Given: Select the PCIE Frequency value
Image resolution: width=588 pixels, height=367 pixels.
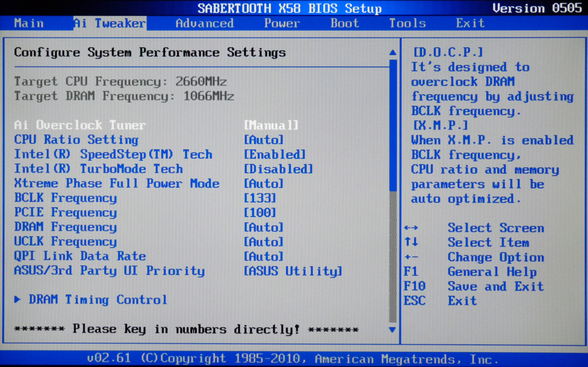Looking at the screenshot, I should pos(263,212).
